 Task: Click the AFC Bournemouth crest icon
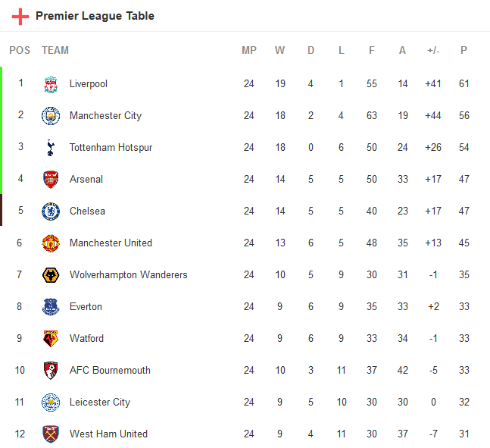[x=51, y=371]
